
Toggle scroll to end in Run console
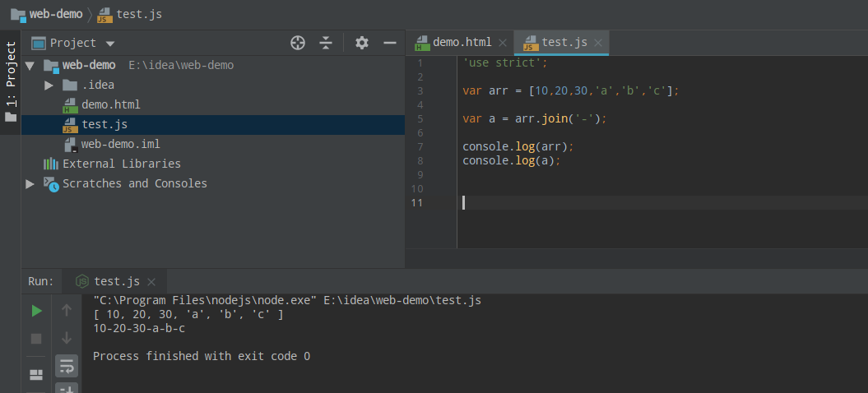click(67, 389)
